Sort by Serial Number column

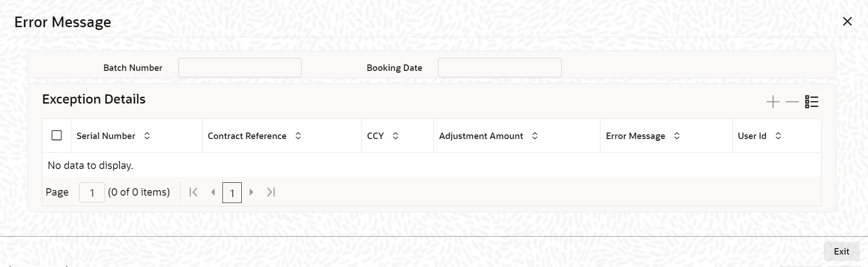[147, 136]
